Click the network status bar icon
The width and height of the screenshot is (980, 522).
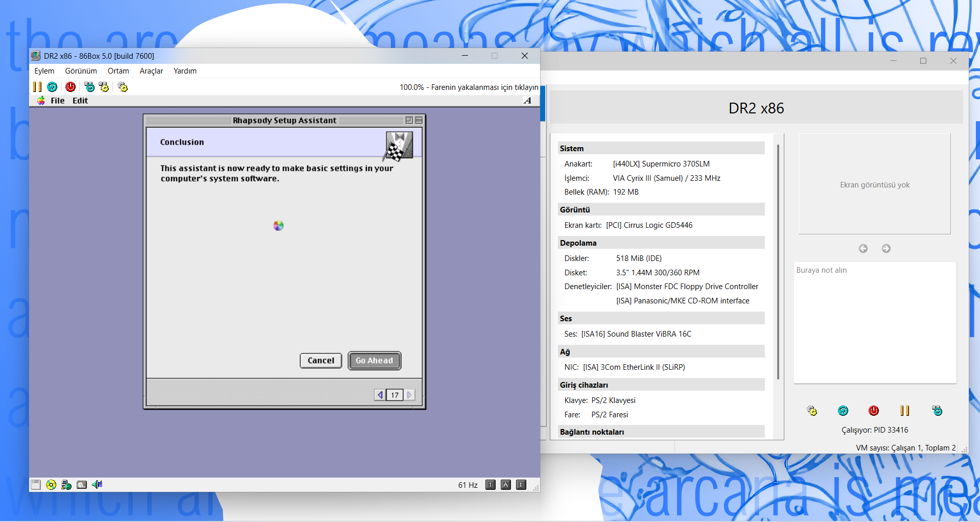(66, 485)
